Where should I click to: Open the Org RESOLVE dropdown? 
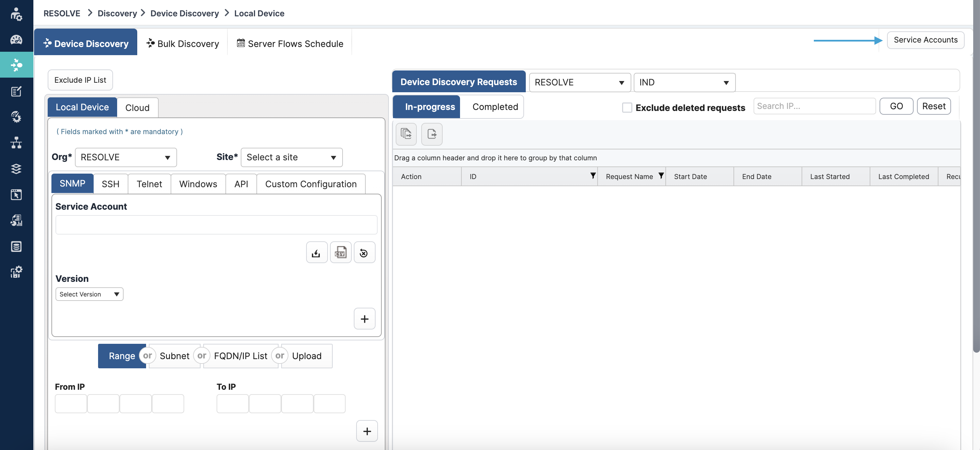click(126, 157)
